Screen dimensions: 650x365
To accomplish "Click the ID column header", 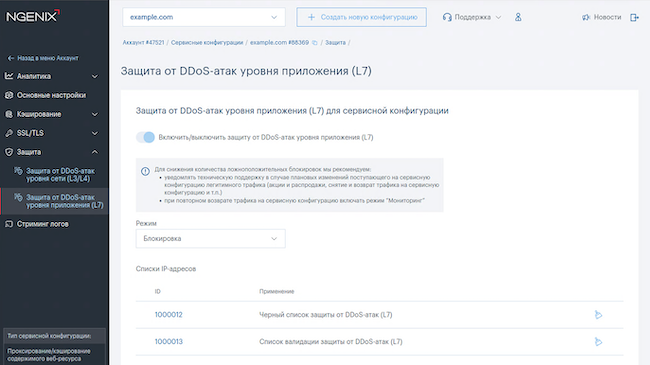I will click(x=158, y=292).
